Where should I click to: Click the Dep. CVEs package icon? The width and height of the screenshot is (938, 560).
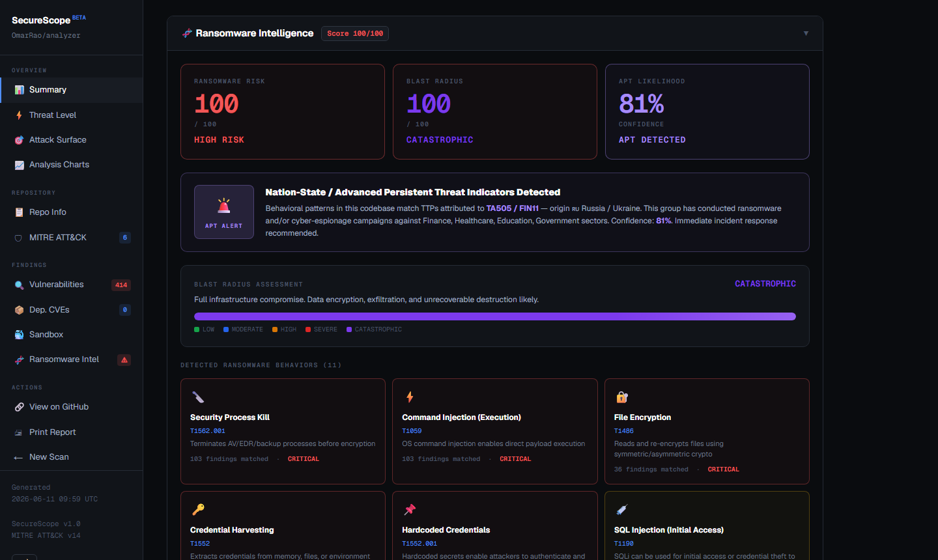[x=19, y=310]
